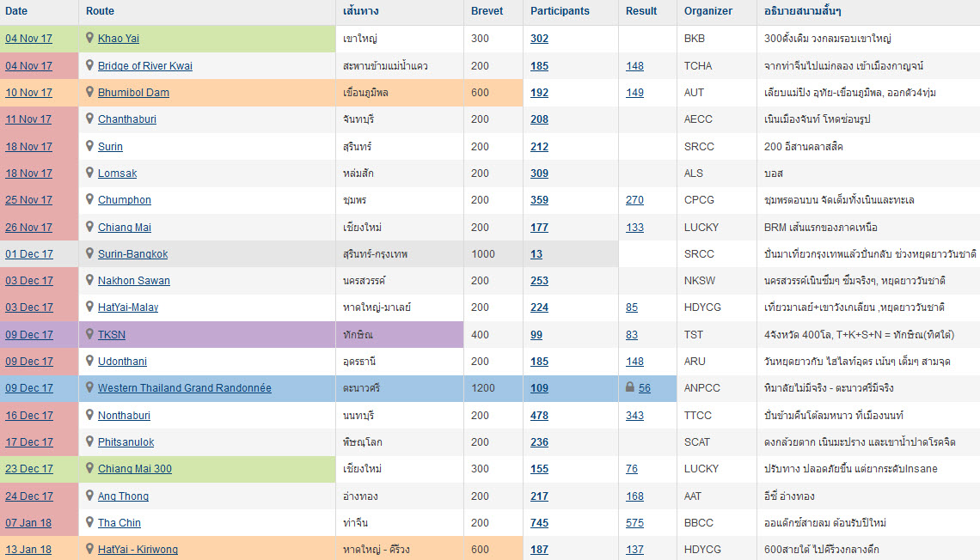Click the Result column header
The height and width of the screenshot is (560, 980).
coord(641,10)
